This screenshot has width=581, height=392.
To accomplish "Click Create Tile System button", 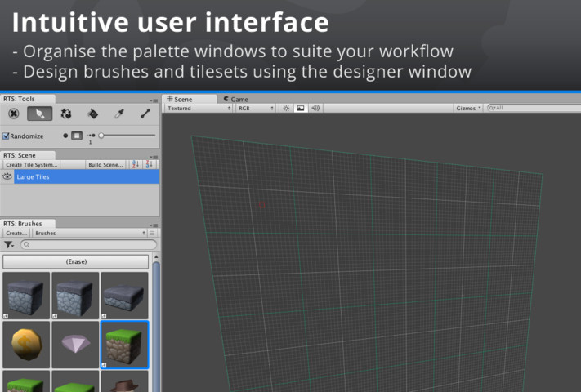I will point(32,165).
